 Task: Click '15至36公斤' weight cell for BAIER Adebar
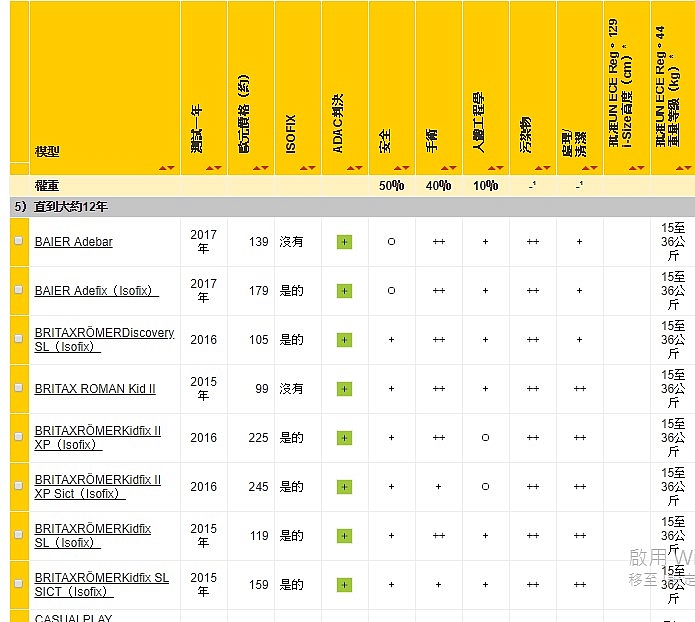(673, 242)
